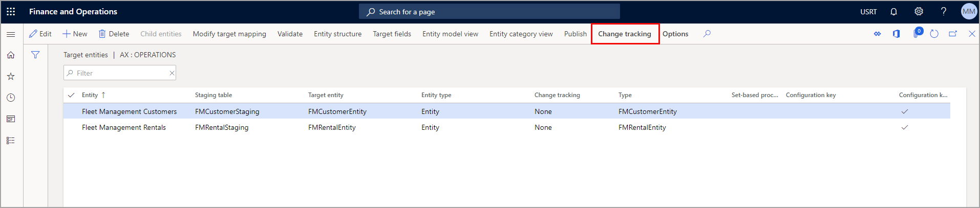Refresh the page with the refresh icon
This screenshot has width=980, height=208.
tap(934, 34)
